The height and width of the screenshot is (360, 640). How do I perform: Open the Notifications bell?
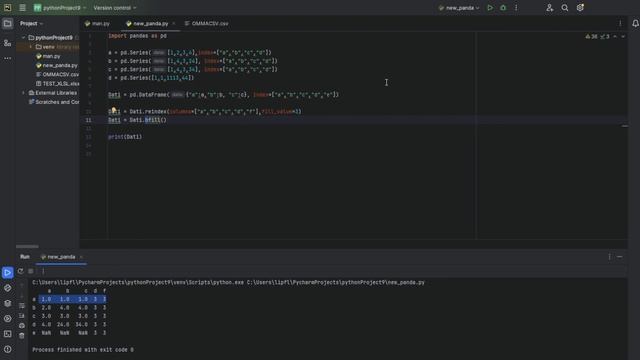point(635,24)
